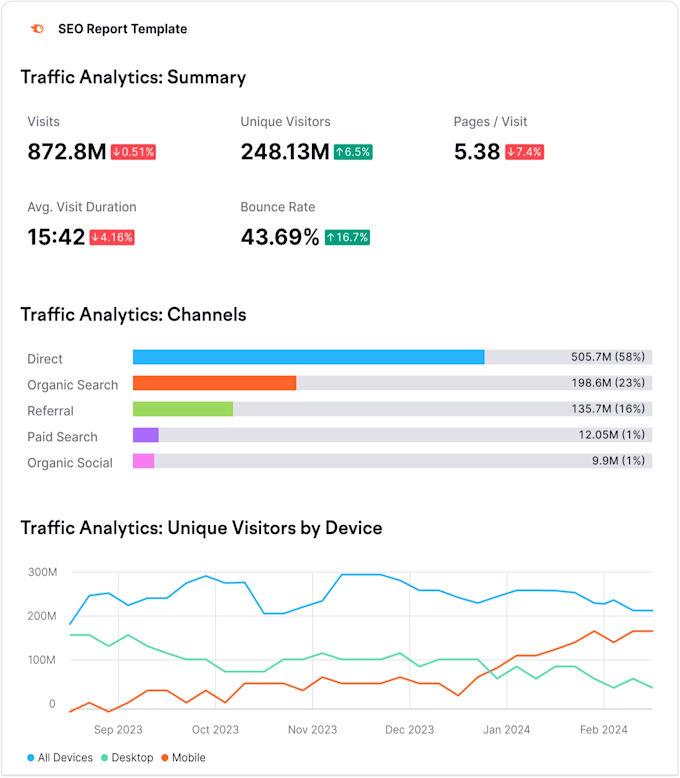Click the Oct 2023 axis label
Viewport: 680px width, 778px height.
215,730
